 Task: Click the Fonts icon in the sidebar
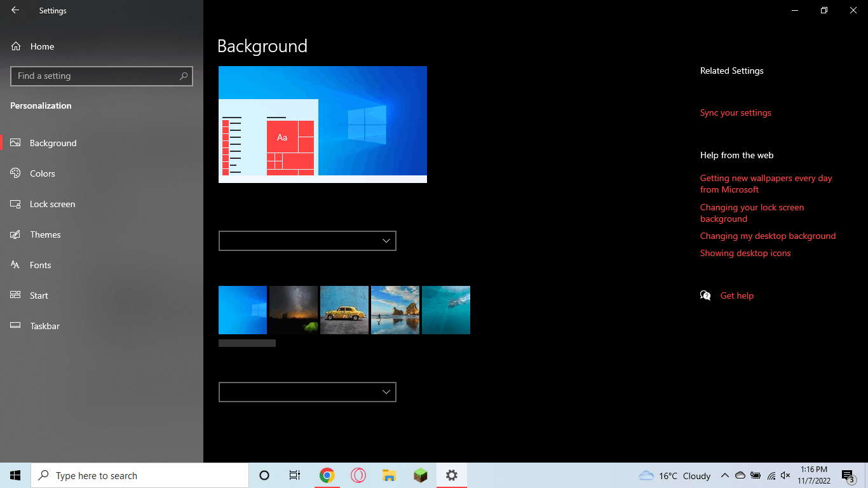coord(16,265)
